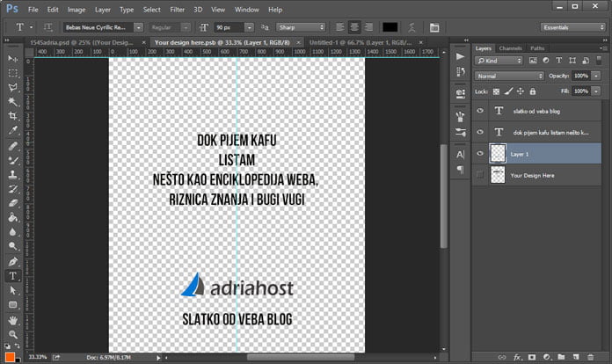The width and height of the screenshot is (612, 364).
Task: Select the Brush tool
Action: click(12, 160)
